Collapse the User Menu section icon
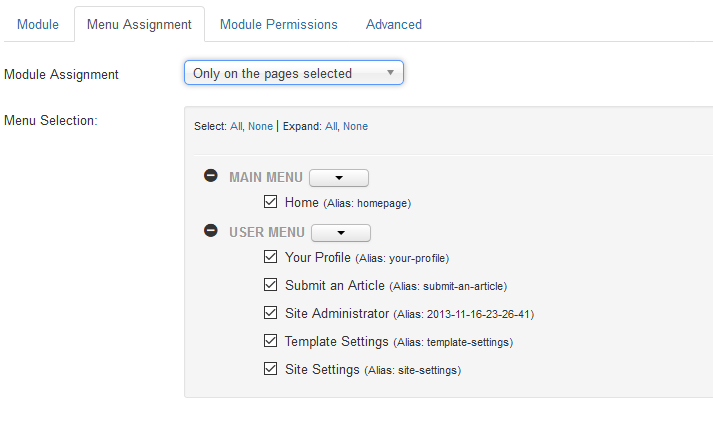This screenshot has width=713, height=437. [x=211, y=231]
